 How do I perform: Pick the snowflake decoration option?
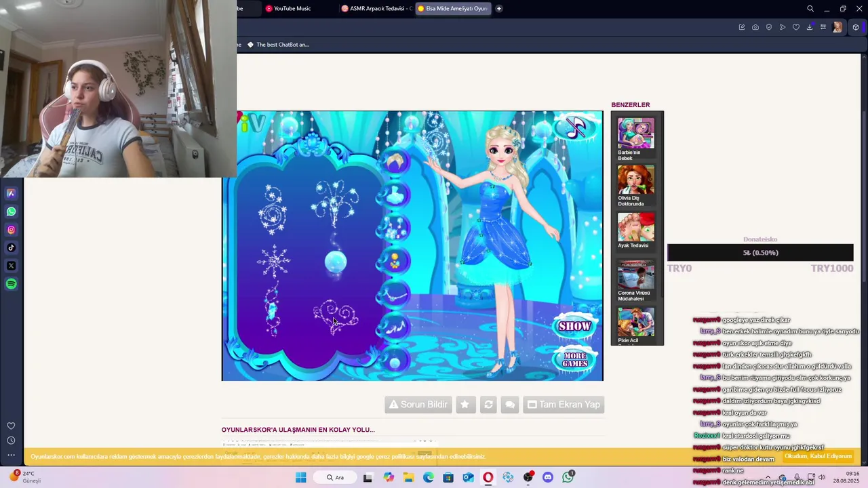(274, 262)
